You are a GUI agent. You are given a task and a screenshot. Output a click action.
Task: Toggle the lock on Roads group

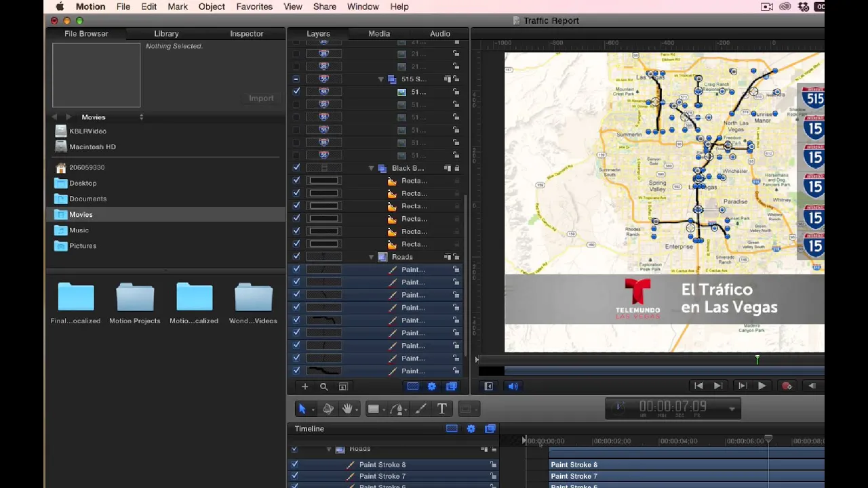(456, 257)
